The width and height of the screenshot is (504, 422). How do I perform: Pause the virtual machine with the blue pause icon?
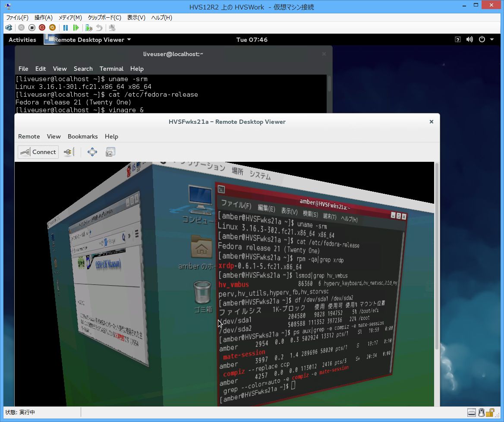pos(66,28)
